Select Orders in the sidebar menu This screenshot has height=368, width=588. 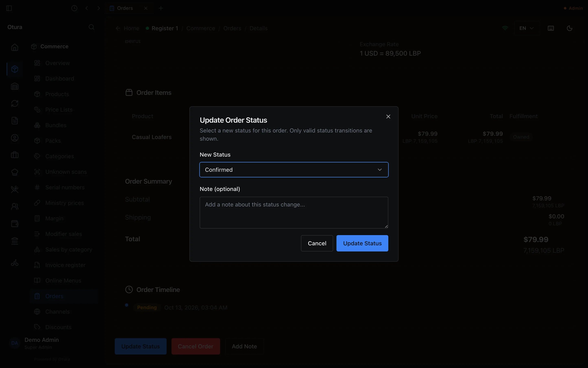click(64, 296)
